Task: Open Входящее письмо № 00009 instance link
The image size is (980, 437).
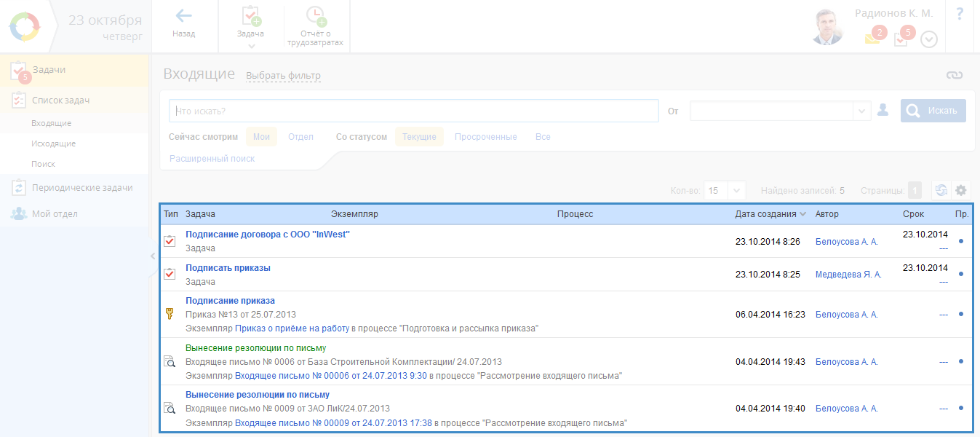Action: click(x=333, y=422)
